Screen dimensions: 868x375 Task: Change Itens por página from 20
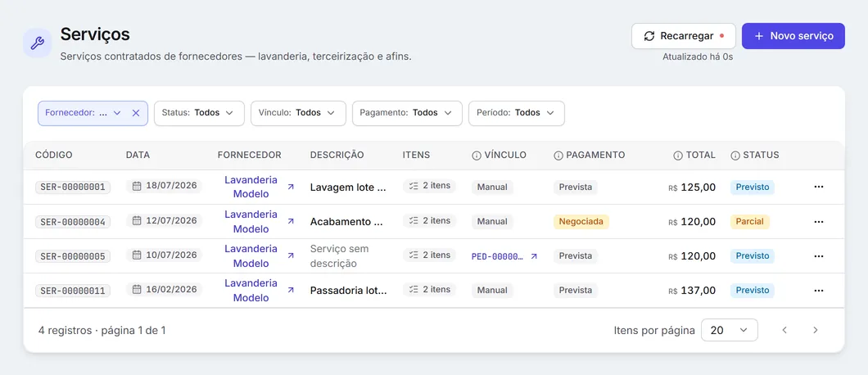click(x=729, y=330)
